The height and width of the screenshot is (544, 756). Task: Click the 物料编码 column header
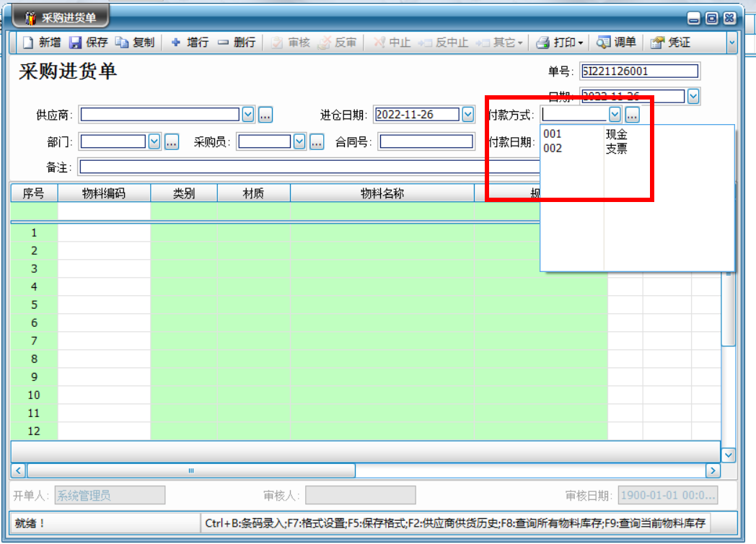tap(104, 193)
